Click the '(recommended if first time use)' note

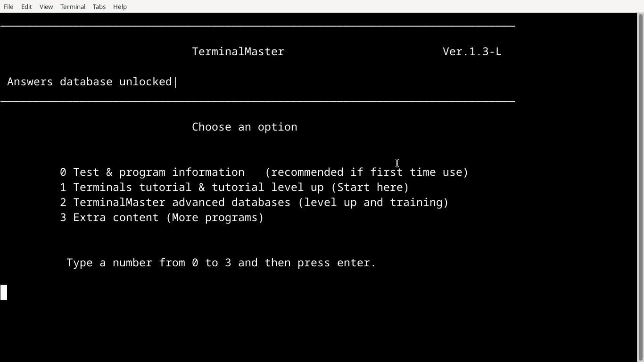point(367,172)
